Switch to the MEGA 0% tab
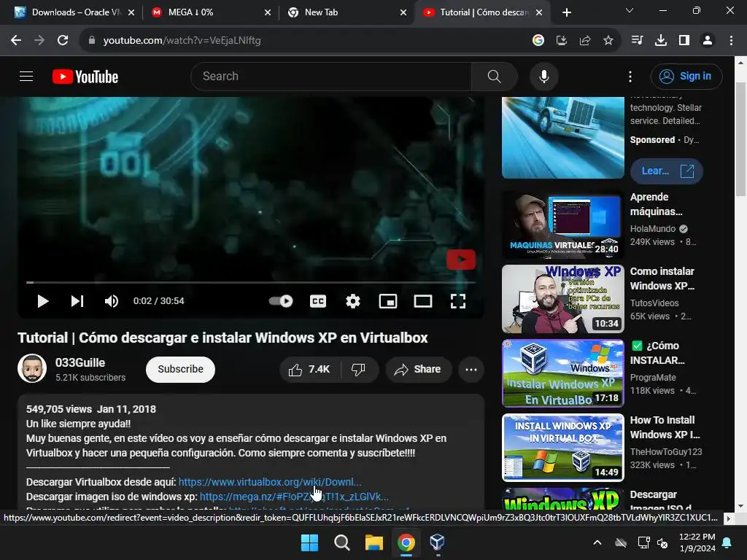Viewport: 747px width, 560px height. pos(209,12)
